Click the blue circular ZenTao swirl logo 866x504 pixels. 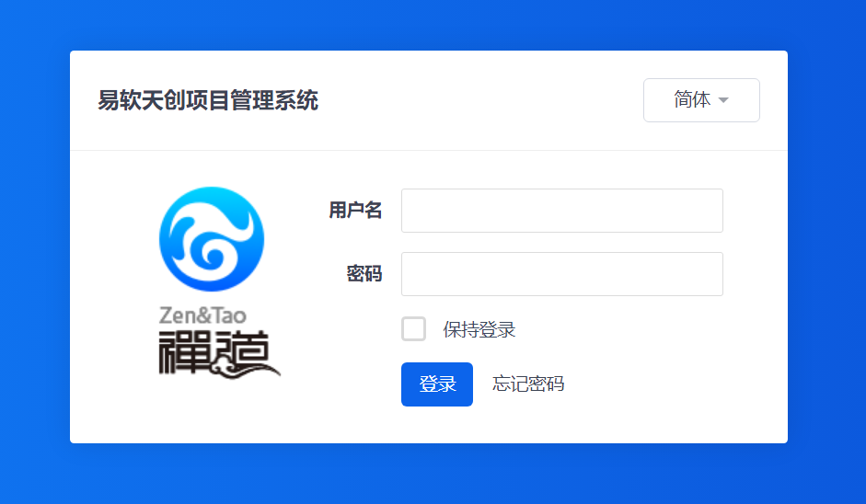tap(212, 239)
